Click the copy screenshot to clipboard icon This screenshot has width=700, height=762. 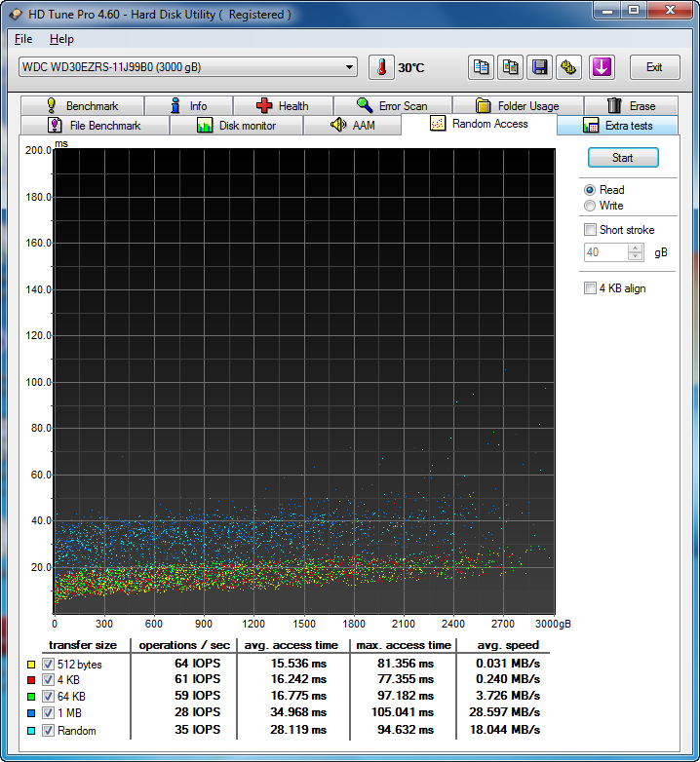[x=510, y=67]
